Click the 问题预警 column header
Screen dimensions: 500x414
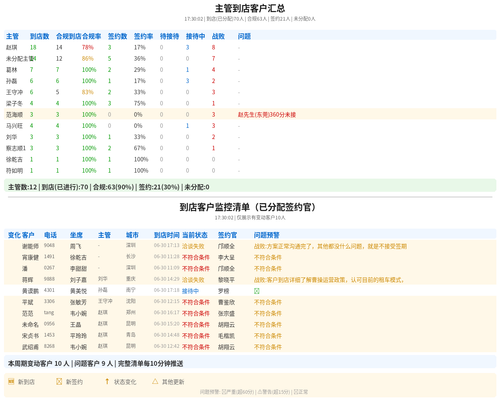click(267, 235)
